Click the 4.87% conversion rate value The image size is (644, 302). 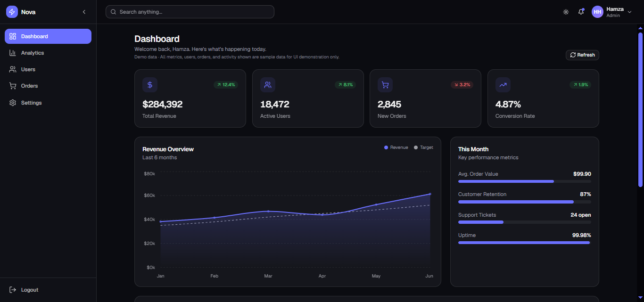pos(508,104)
